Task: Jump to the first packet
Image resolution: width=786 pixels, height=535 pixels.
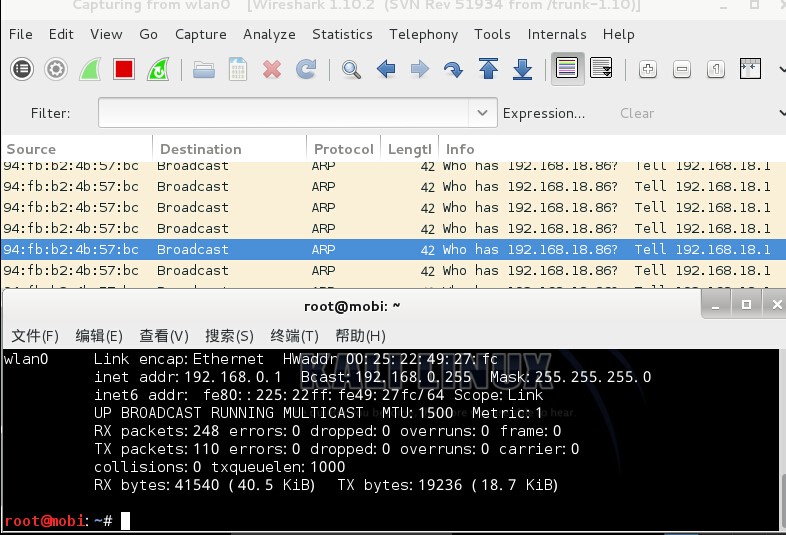Action: pyautogui.click(x=488, y=70)
